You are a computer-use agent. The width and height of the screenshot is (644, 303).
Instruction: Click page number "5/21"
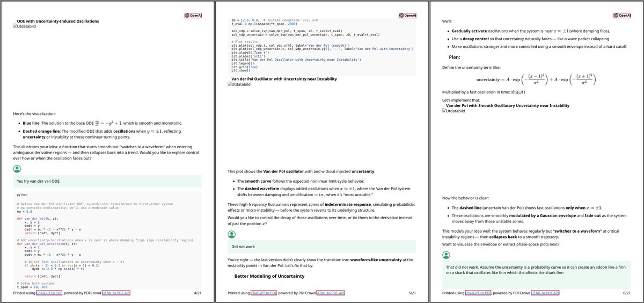[x=412, y=293]
